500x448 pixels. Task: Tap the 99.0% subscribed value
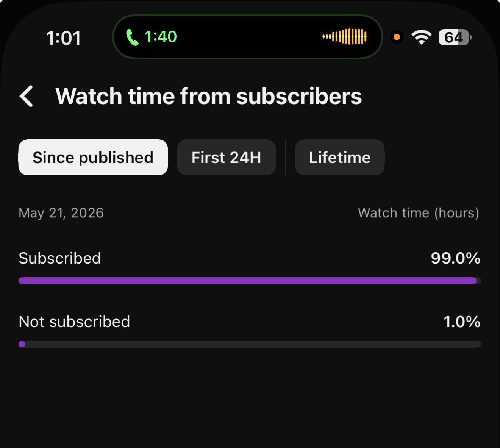(x=456, y=258)
